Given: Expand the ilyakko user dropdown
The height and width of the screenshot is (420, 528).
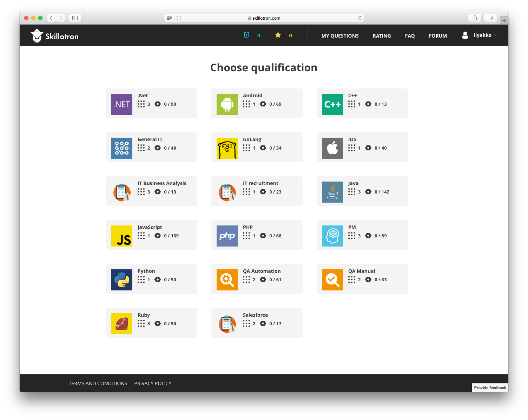Looking at the screenshot, I should pyautogui.click(x=480, y=35).
